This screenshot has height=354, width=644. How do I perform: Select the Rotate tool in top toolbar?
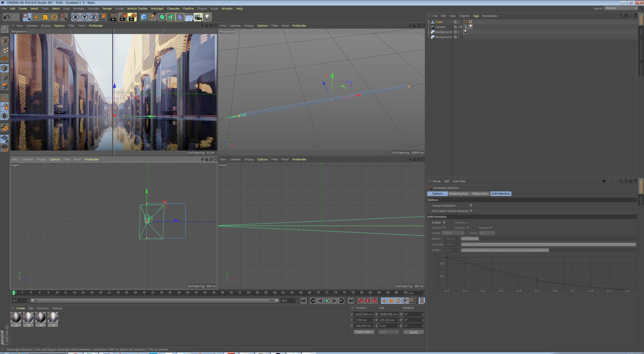(x=54, y=17)
